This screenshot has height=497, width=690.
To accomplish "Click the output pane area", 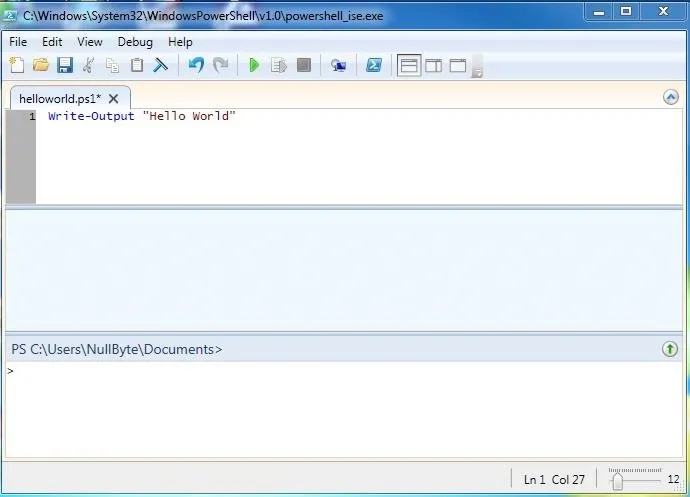I will point(344,270).
